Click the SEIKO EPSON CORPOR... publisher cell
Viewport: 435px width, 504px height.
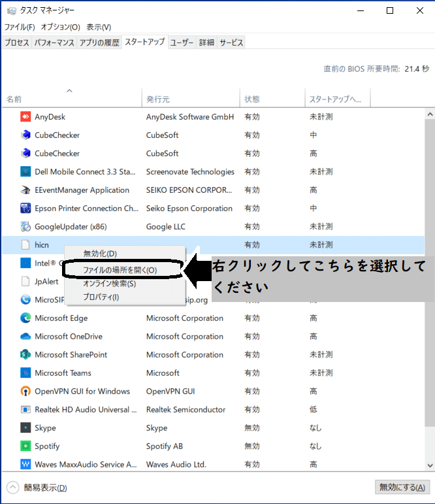pyautogui.click(x=189, y=190)
